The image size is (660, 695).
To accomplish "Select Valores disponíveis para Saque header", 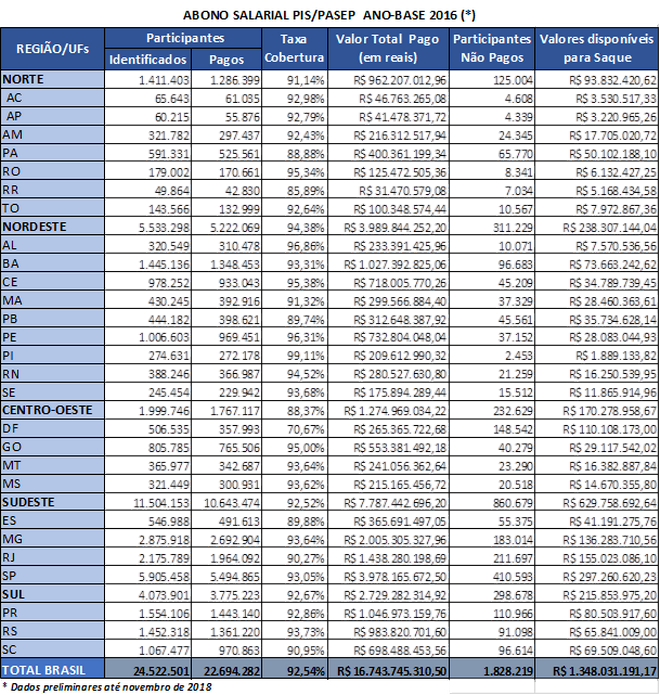I will [597, 48].
